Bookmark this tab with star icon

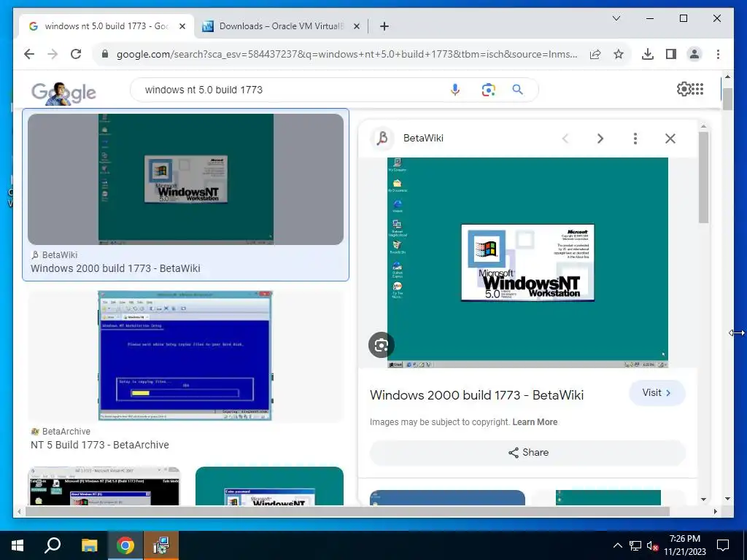pos(619,54)
